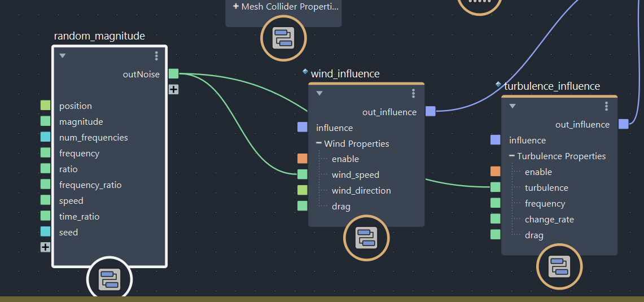Viewport: 644px width, 302px height.
Task: Add an input port below seed
Action: (45, 247)
